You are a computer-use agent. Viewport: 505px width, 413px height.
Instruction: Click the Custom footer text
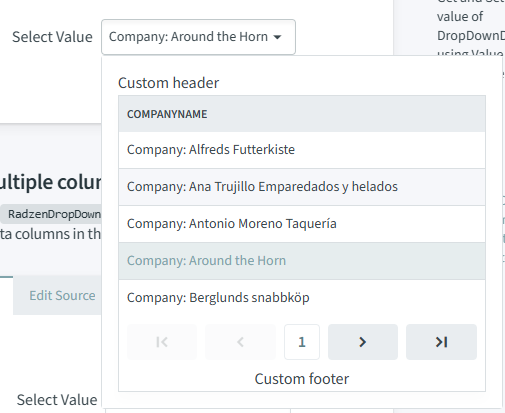click(x=302, y=379)
